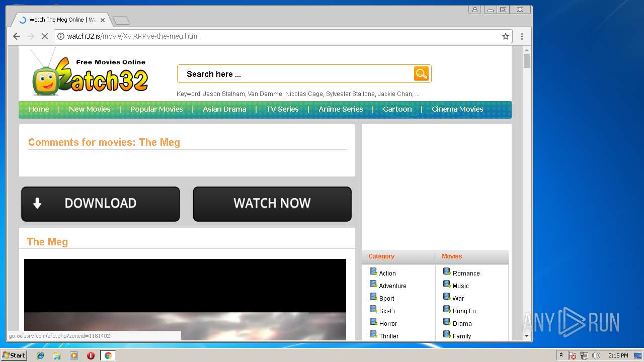Open the Home menu item

pyautogui.click(x=39, y=109)
